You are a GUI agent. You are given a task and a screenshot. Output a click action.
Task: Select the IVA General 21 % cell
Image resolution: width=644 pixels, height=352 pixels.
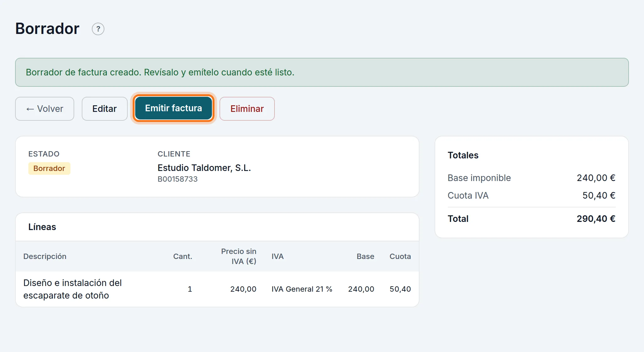pyautogui.click(x=302, y=289)
